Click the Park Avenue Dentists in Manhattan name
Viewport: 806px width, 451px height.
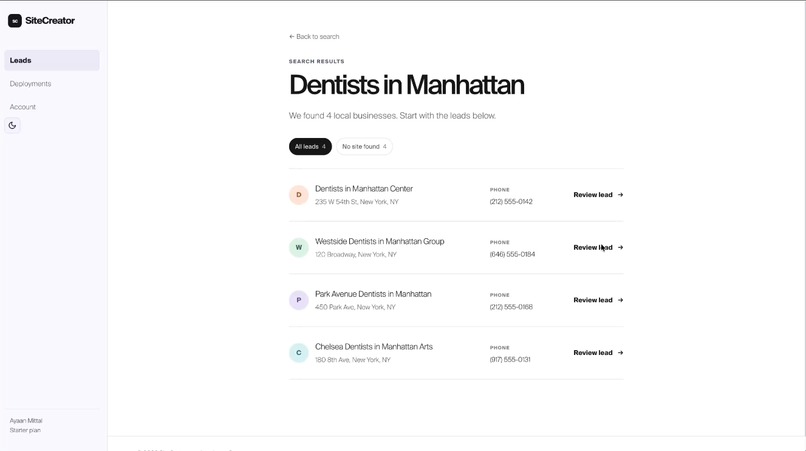[x=373, y=294]
